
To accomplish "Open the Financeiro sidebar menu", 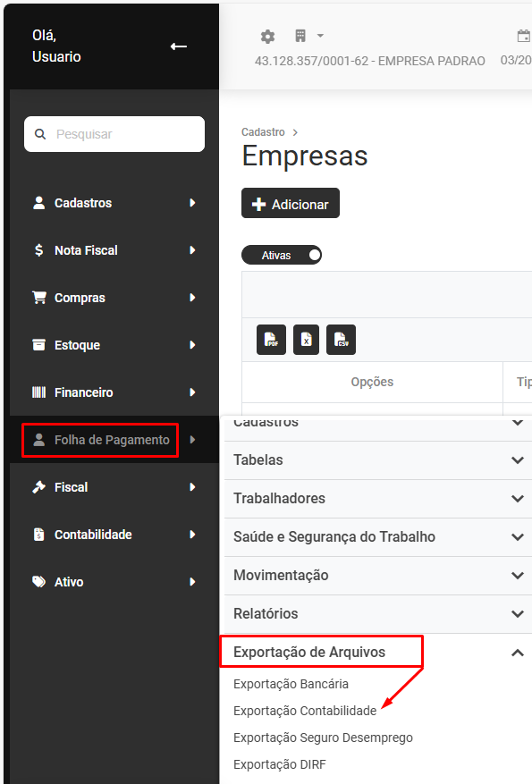I will 114,392.
